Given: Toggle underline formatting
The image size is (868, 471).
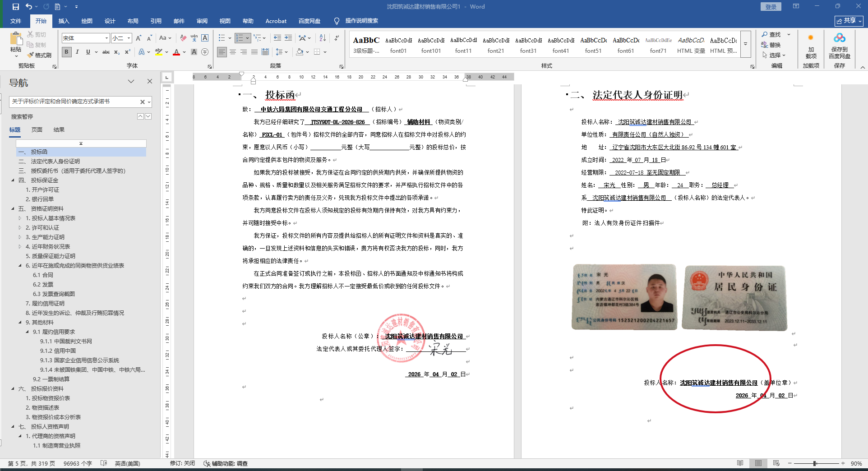Looking at the screenshot, I should pos(88,52).
